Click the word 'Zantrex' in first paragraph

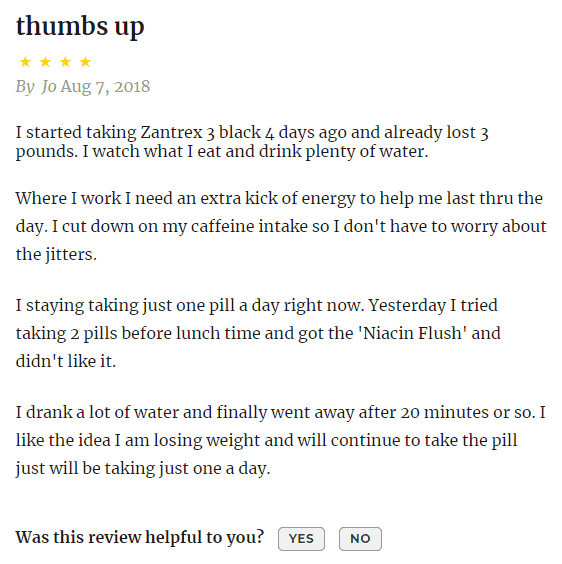coord(171,132)
